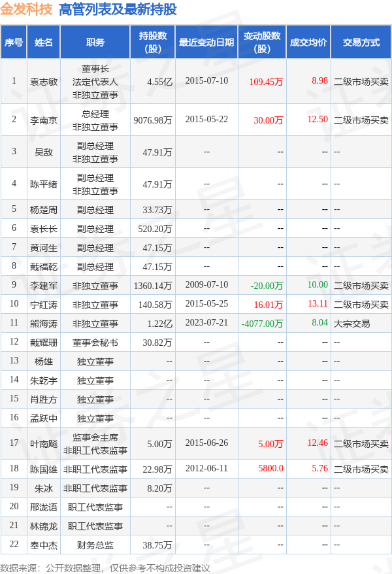392x574 pixels.
Task: Click change value -4077.00万
Action: (262, 324)
